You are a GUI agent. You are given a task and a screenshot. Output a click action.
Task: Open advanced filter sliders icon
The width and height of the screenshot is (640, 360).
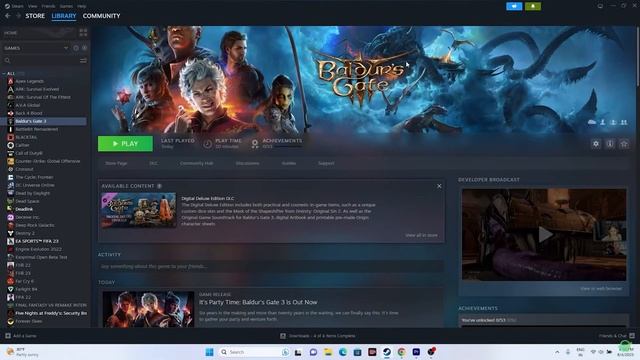pyautogui.click(x=83, y=60)
